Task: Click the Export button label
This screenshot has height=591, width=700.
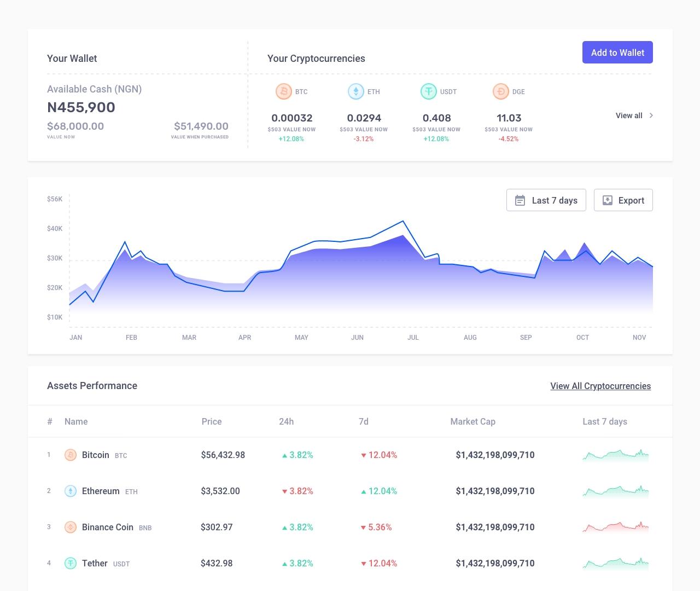Action: [x=631, y=200]
